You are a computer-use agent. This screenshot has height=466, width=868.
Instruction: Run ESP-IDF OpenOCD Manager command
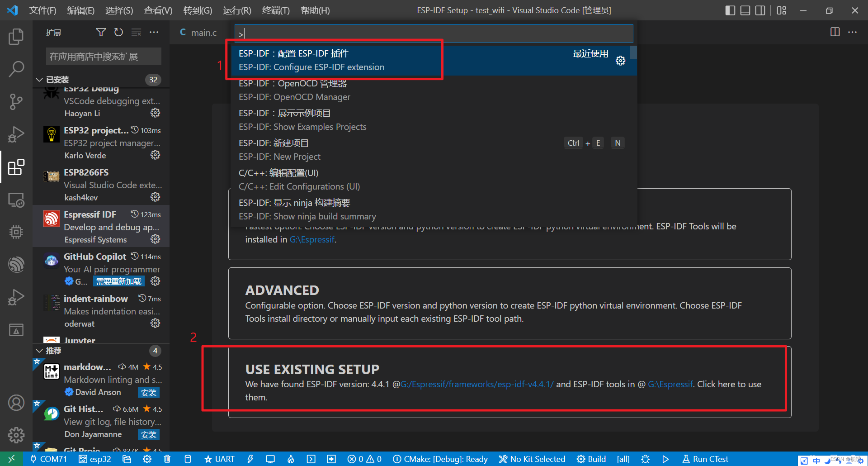[434, 90]
